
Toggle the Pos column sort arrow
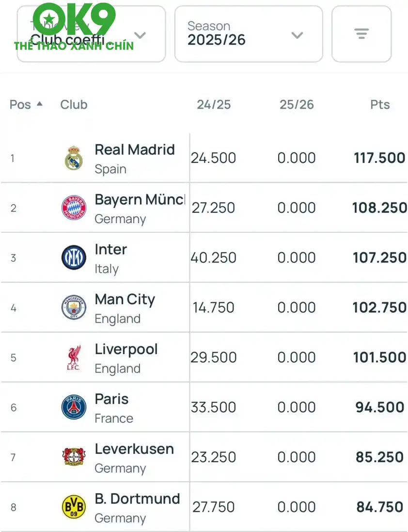(x=39, y=104)
